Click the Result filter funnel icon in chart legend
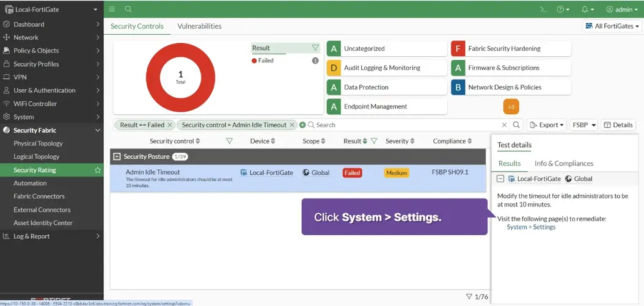 [315, 48]
